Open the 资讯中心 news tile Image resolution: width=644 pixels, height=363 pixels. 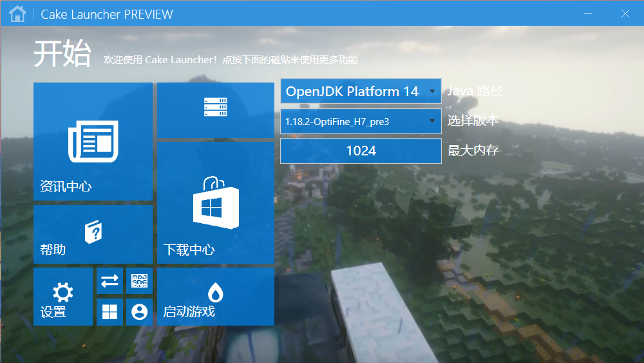coord(93,141)
